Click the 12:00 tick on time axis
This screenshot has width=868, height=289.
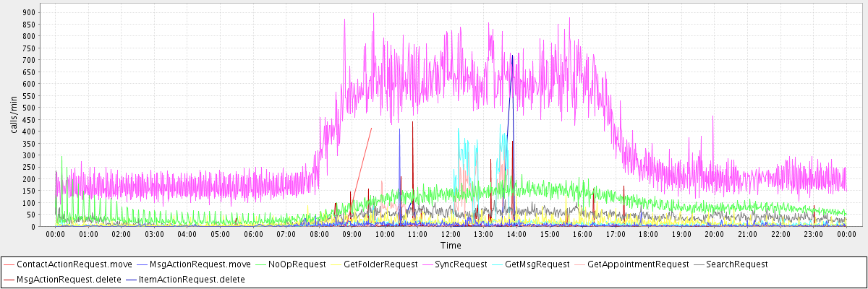coord(451,234)
